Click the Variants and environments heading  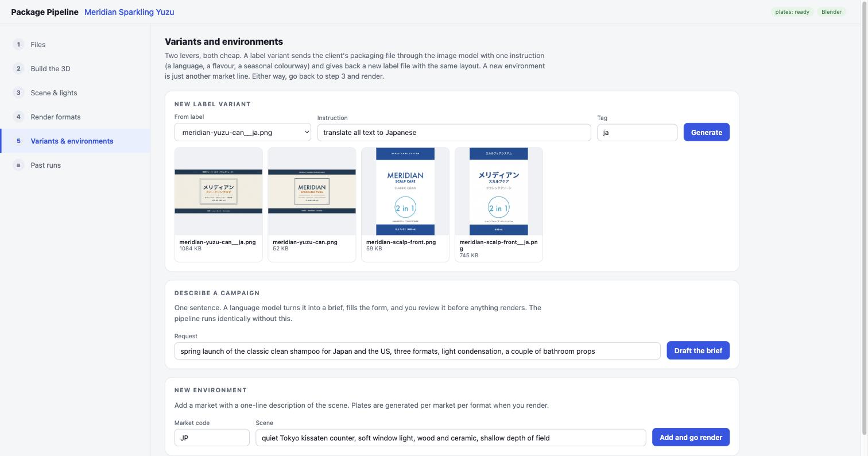point(224,41)
